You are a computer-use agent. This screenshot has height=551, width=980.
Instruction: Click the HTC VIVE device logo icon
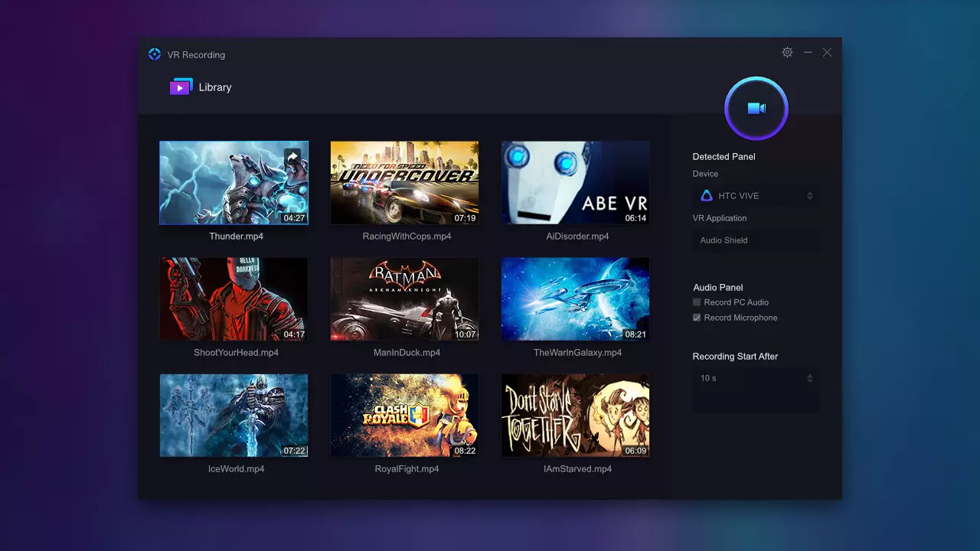pyautogui.click(x=707, y=196)
